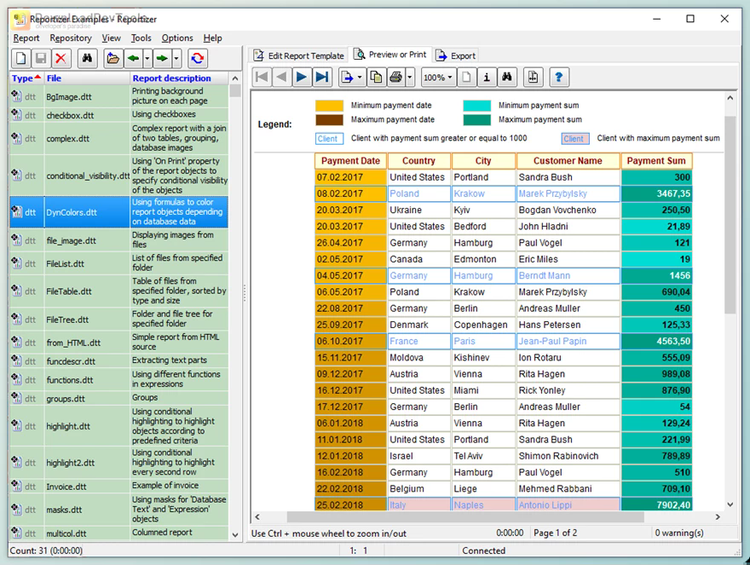
Task: Click the red-blue refresh arrows icon
Action: pyautogui.click(x=197, y=59)
